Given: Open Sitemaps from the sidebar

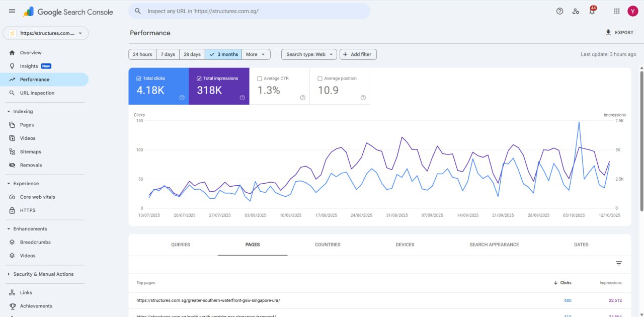Looking at the screenshot, I should 31,151.
